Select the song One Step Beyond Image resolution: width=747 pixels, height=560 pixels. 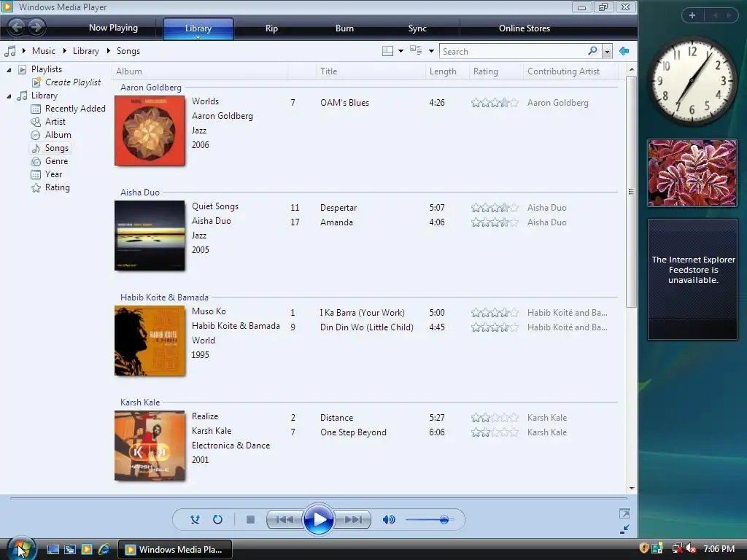click(x=353, y=432)
